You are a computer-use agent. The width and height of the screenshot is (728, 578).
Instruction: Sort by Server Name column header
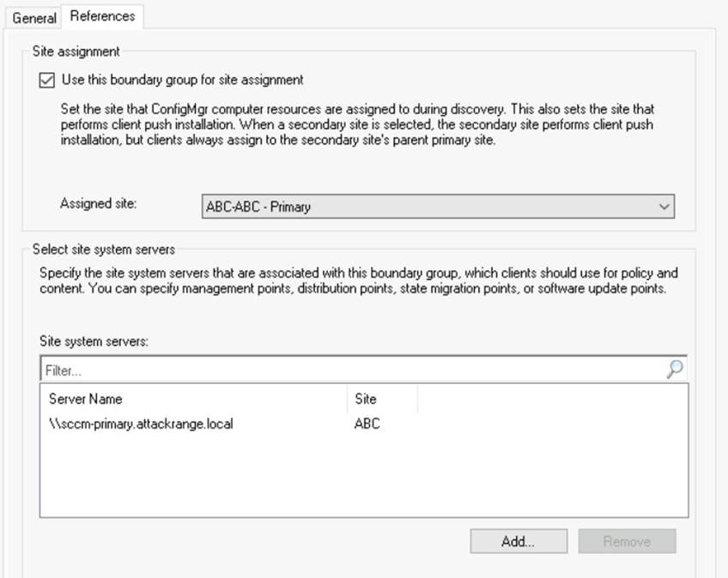point(193,399)
